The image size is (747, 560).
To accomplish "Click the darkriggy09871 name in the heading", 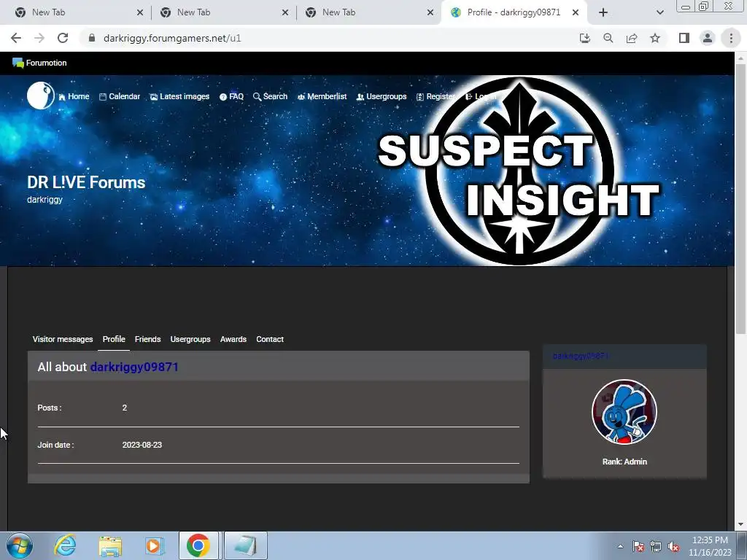I will coord(134,367).
